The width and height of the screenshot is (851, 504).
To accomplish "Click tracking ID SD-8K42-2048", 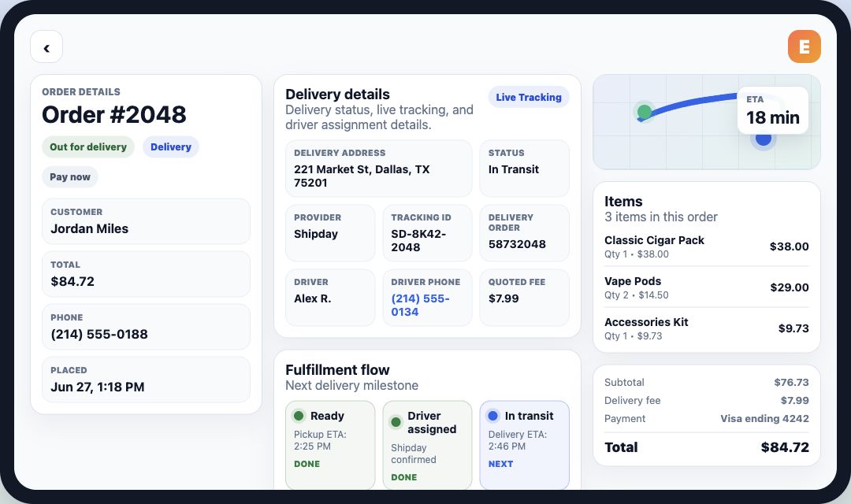I will click(418, 240).
